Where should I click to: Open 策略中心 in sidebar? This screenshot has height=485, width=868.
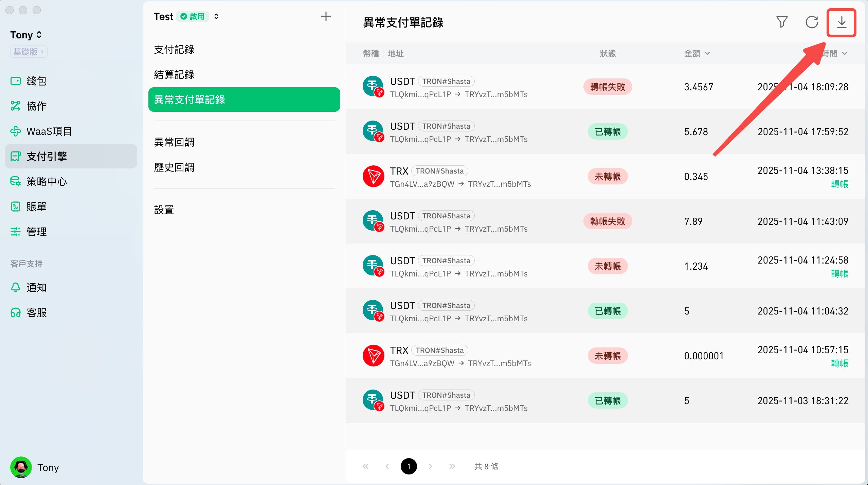click(47, 181)
